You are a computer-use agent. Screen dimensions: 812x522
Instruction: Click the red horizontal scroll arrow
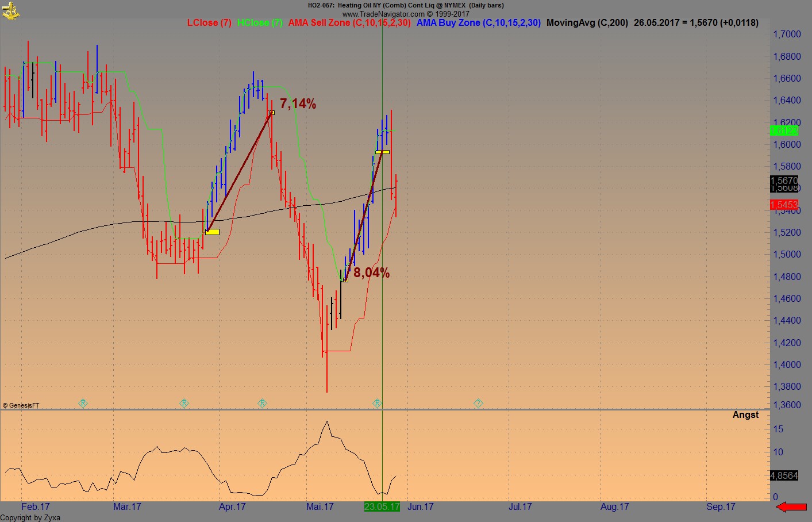tap(792, 506)
